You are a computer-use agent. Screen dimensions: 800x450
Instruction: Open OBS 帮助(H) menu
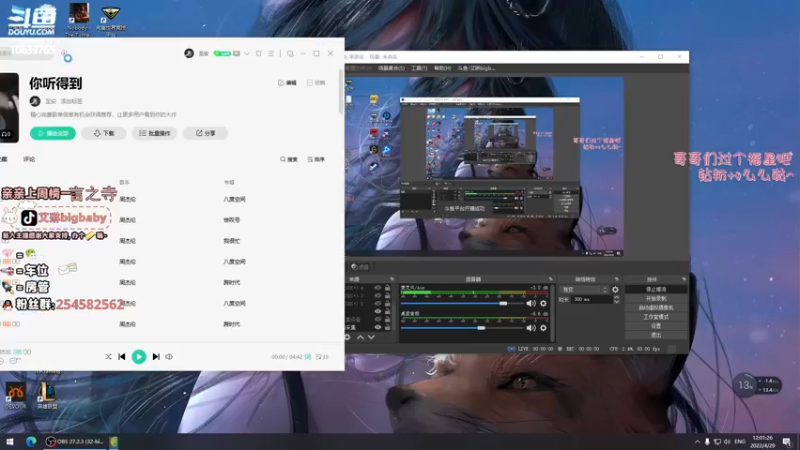point(442,68)
